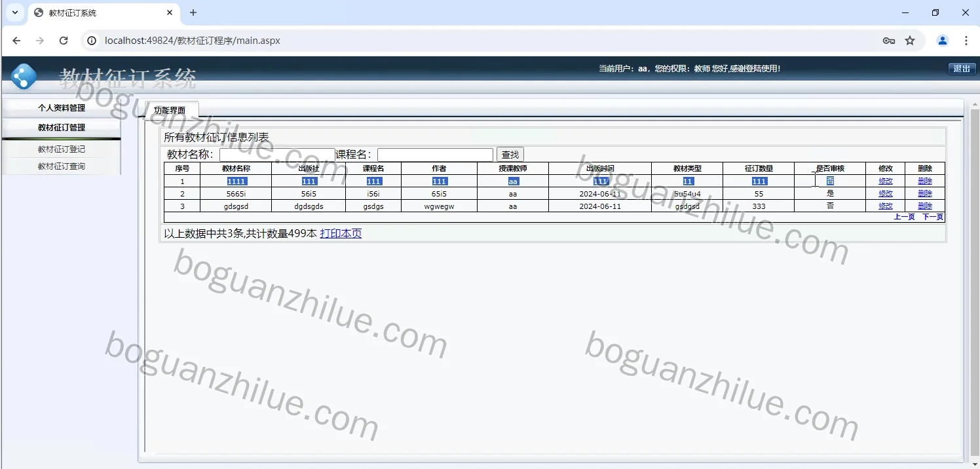The image size is (980, 469).
Task: Click the page vertical scrollbar
Action: pos(975,282)
